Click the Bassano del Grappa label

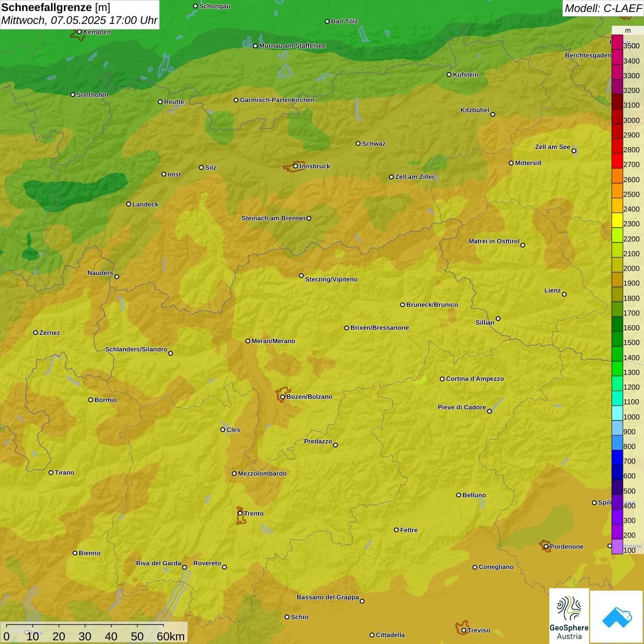328,597
